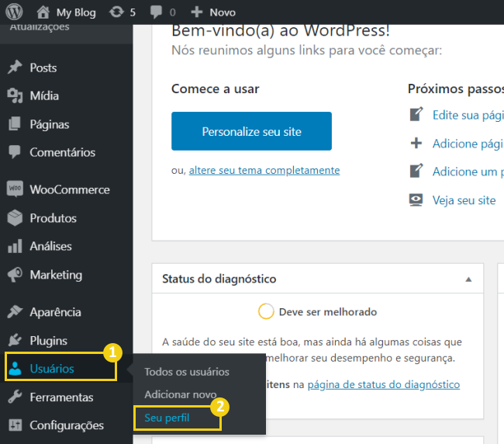The image size is (504, 444).
Task: Click the Marketing megaphone icon
Action: [15, 275]
